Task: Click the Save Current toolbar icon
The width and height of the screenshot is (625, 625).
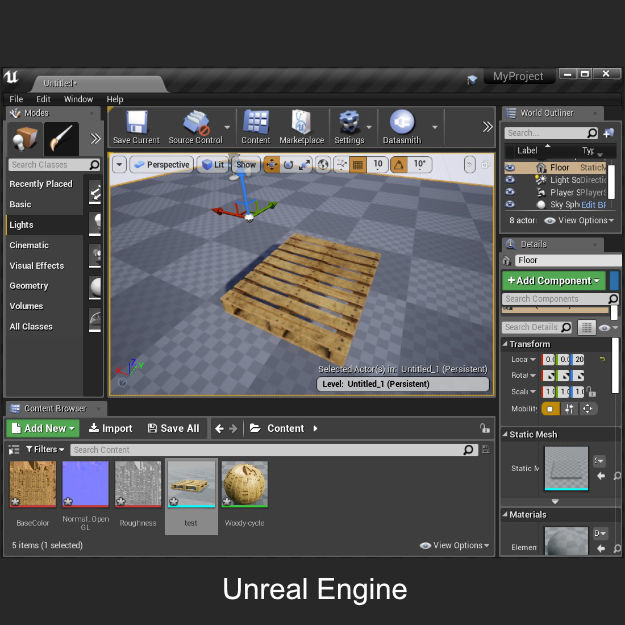Action: click(x=137, y=122)
